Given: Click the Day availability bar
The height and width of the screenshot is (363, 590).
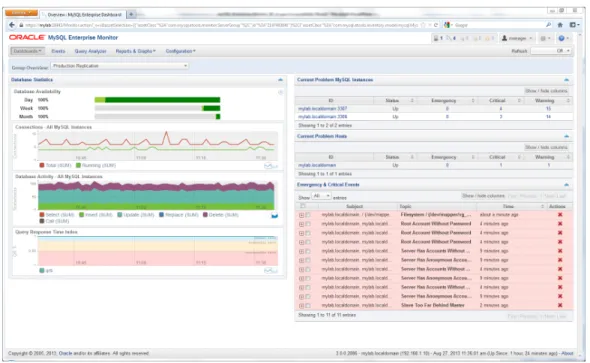Looking at the screenshot, I should click(157, 100).
